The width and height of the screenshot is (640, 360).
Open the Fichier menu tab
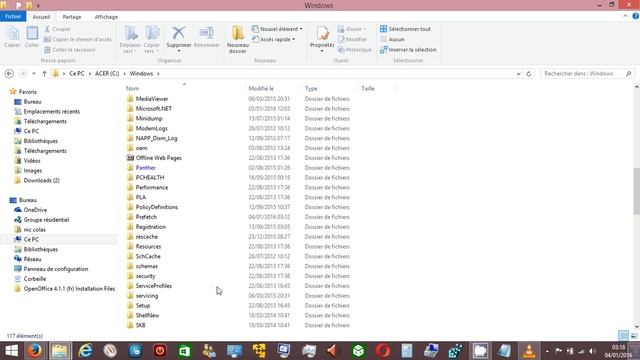click(x=13, y=17)
